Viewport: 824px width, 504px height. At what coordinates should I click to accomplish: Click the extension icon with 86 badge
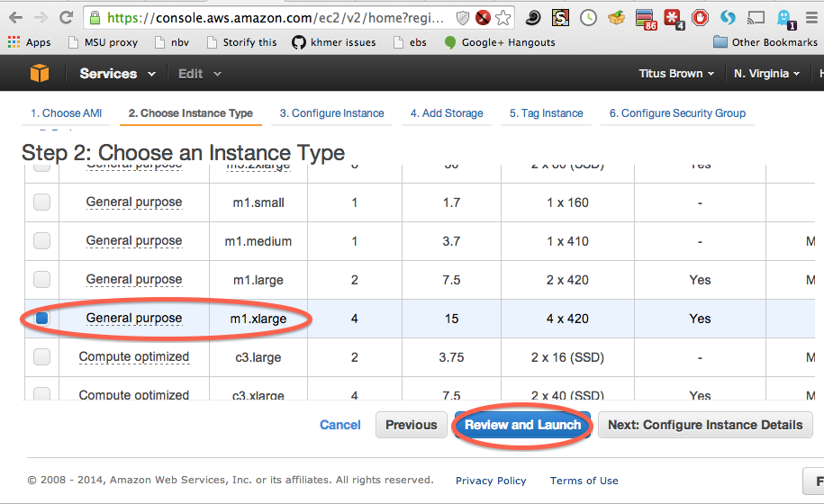[x=646, y=19]
